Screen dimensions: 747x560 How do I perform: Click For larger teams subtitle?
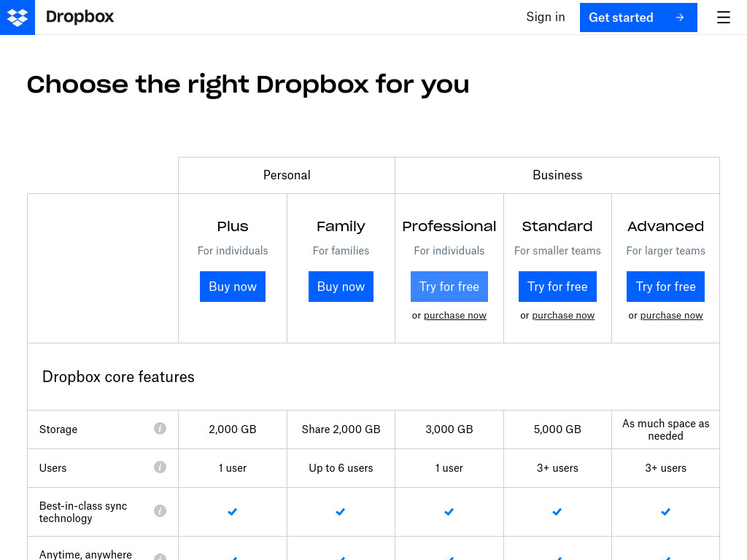(665, 251)
